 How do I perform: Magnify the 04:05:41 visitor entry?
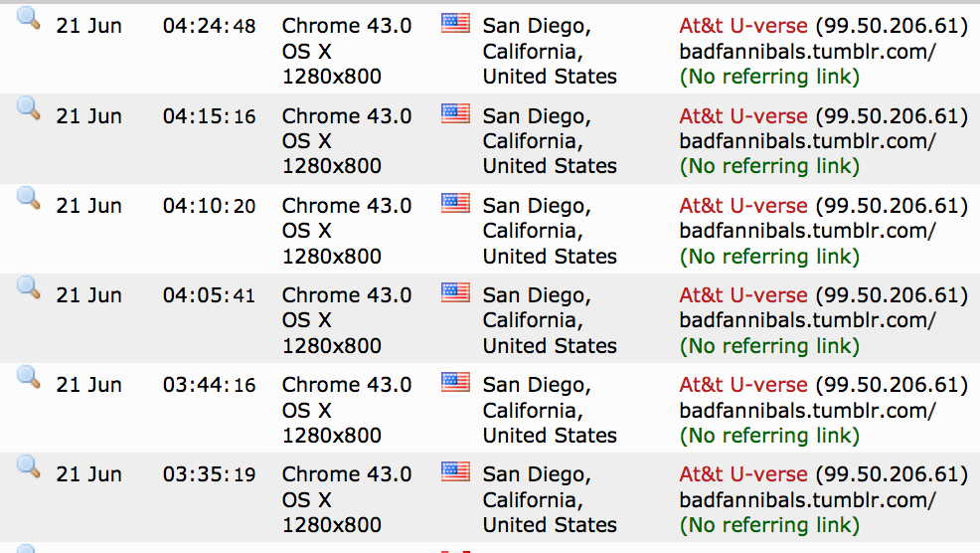click(x=29, y=286)
